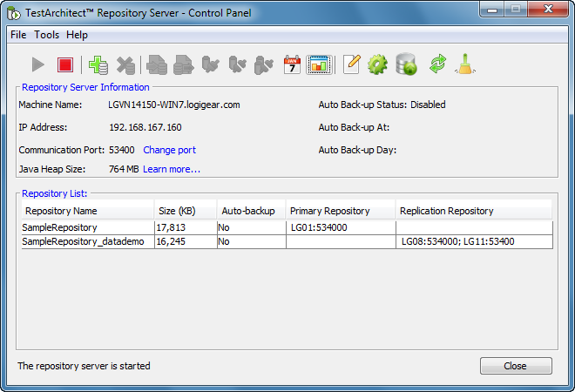Select the SampleRepository row
The height and width of the screenshot is (392, 575).
[x=287, y=227]
